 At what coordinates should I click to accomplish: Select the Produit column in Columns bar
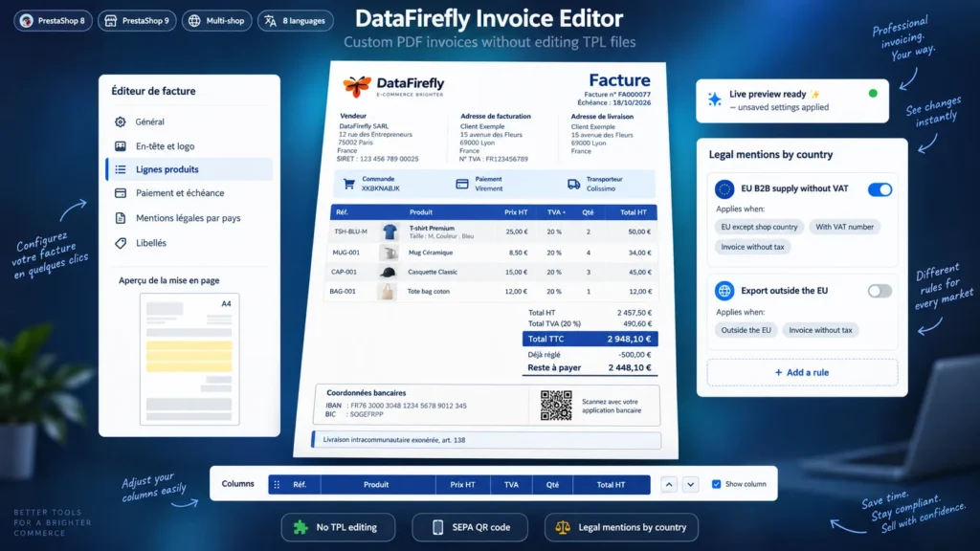click(376, 485)
